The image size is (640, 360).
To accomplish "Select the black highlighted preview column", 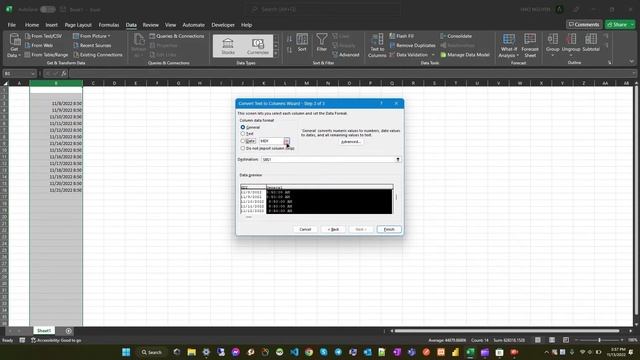I will [x=329, y=201].
